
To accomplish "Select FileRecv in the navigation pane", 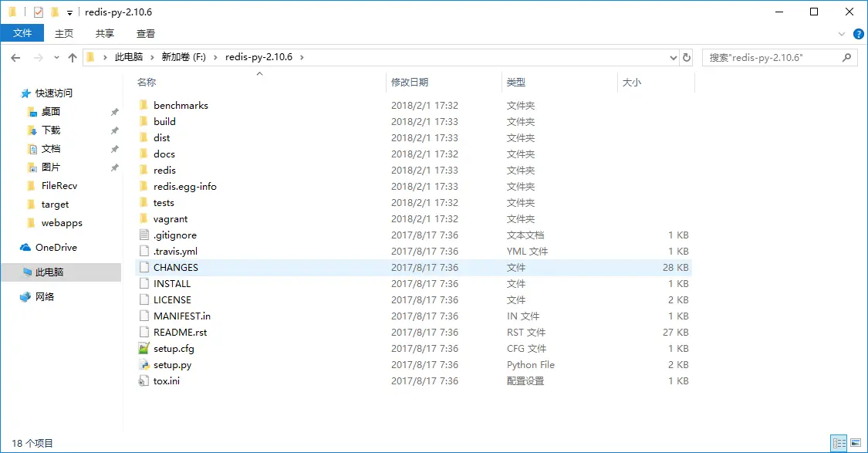I will [x=59, y=185].
